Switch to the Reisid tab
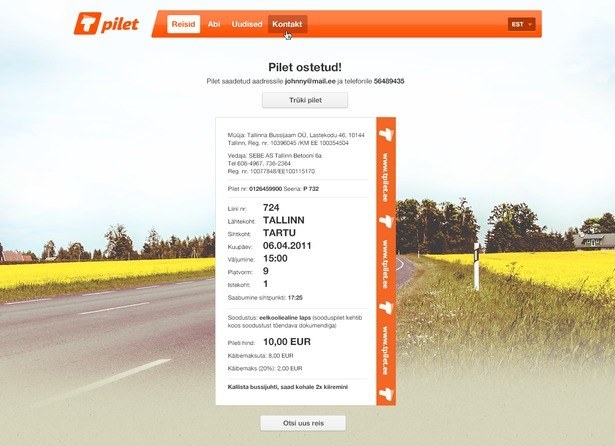 [183, 24]
